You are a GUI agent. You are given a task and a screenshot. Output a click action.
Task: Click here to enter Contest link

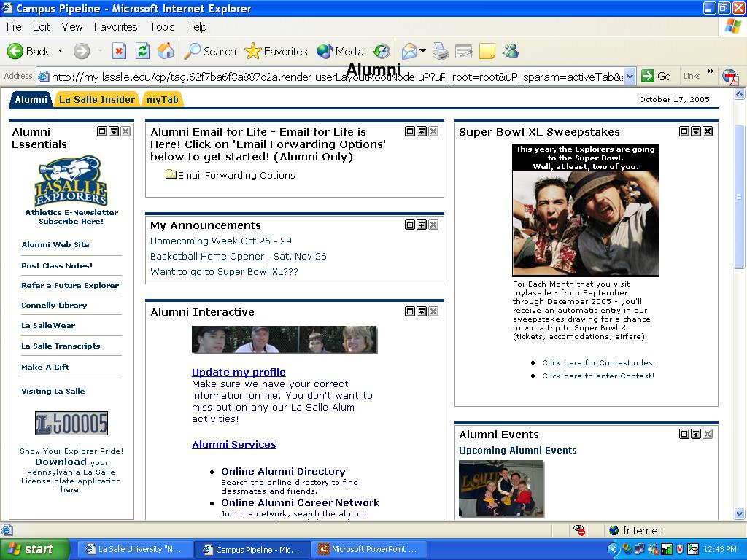click(x=598, y=376)
